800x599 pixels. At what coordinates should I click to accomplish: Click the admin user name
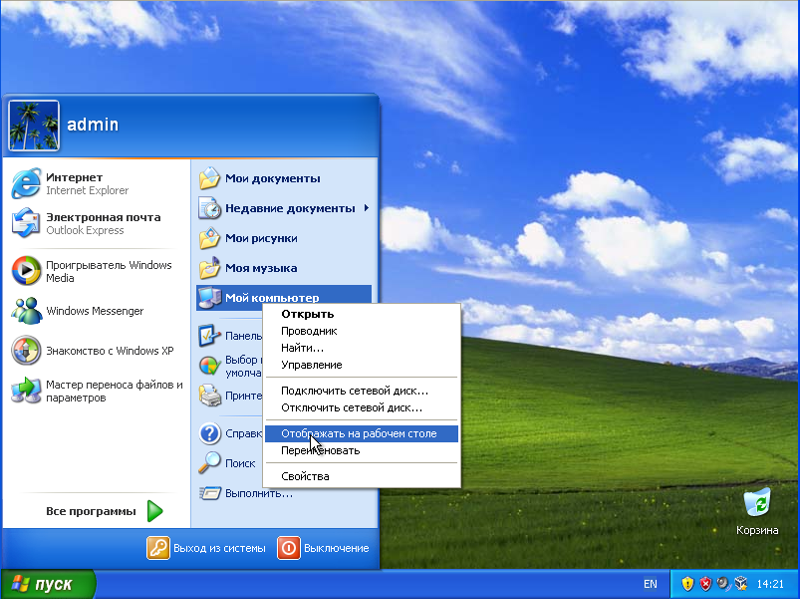click(93, 124)
